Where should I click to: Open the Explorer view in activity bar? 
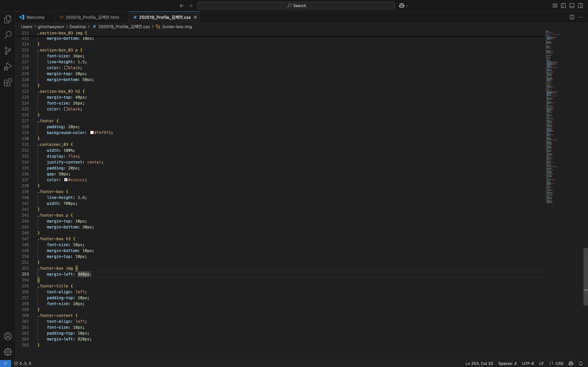pos(8,19)
